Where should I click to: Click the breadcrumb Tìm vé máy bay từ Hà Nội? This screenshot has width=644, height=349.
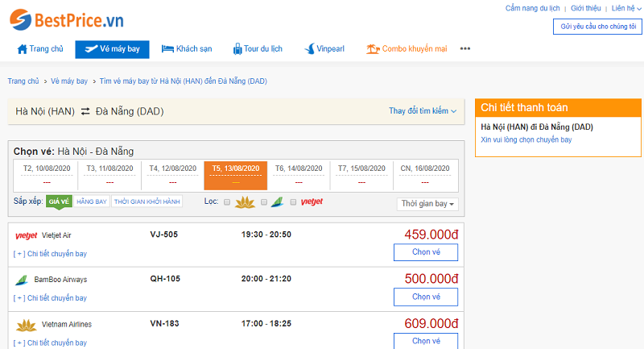coord(184,81)
